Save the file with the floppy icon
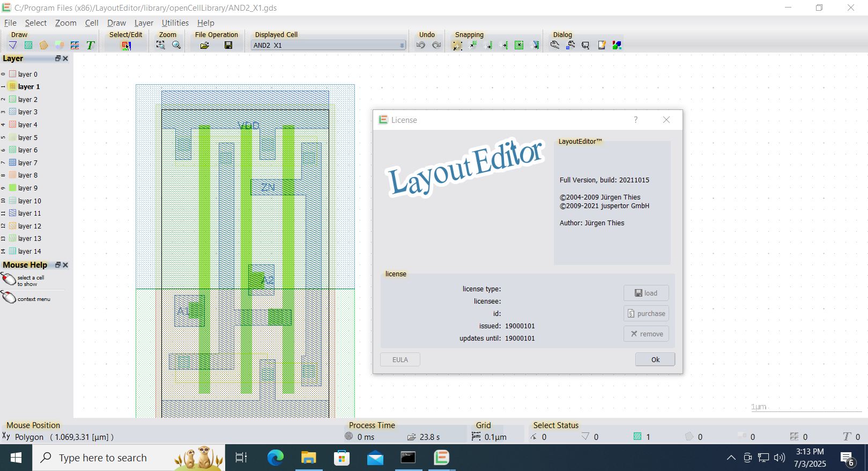This screenshot has width=868, height=471. tap(228, 46)
